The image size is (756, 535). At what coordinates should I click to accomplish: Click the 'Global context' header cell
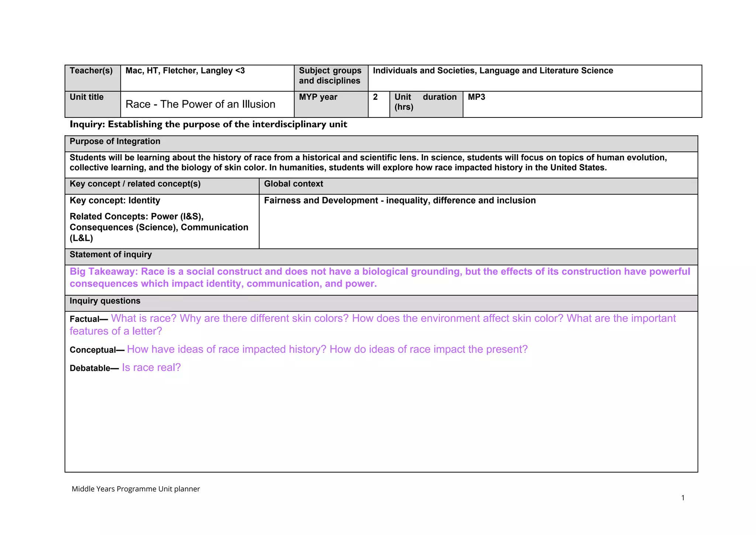293,184
